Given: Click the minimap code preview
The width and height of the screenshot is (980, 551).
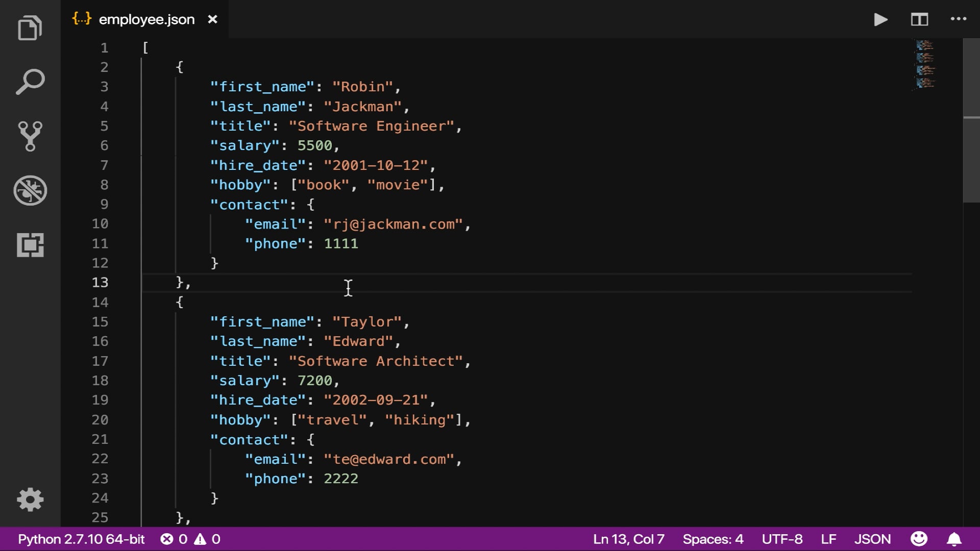Looking at the screenshot, I should 925,65.
